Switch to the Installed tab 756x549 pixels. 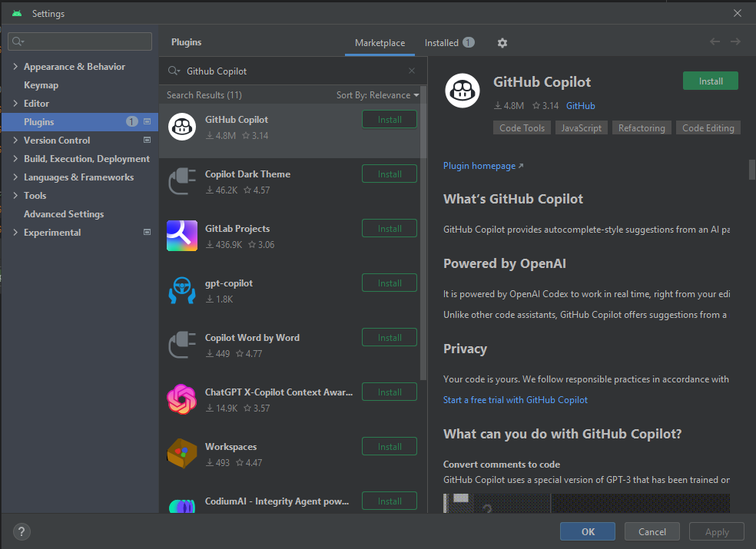(x=449, y=43)
